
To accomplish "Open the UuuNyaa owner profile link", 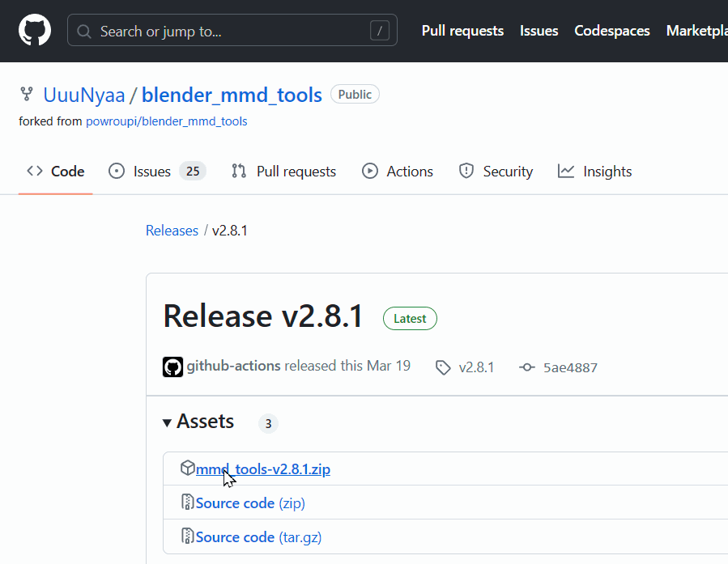I will click(84, 95).
